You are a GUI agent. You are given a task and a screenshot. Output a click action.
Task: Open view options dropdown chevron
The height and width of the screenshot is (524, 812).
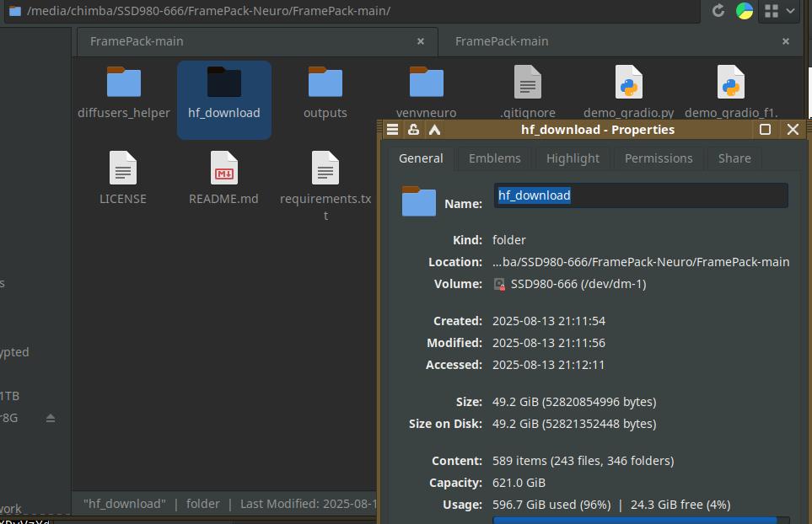pos(790,11)
